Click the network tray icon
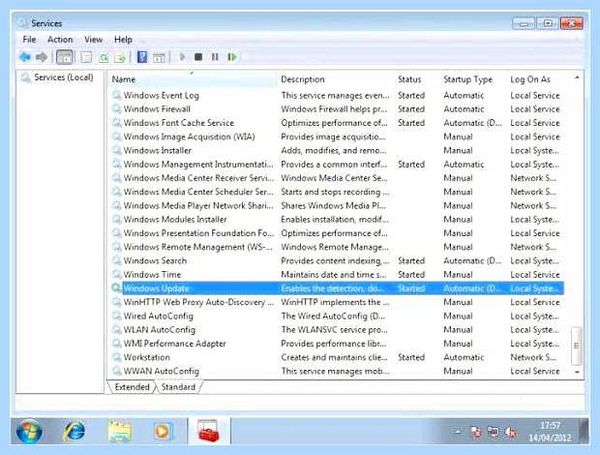 [493, 432]
